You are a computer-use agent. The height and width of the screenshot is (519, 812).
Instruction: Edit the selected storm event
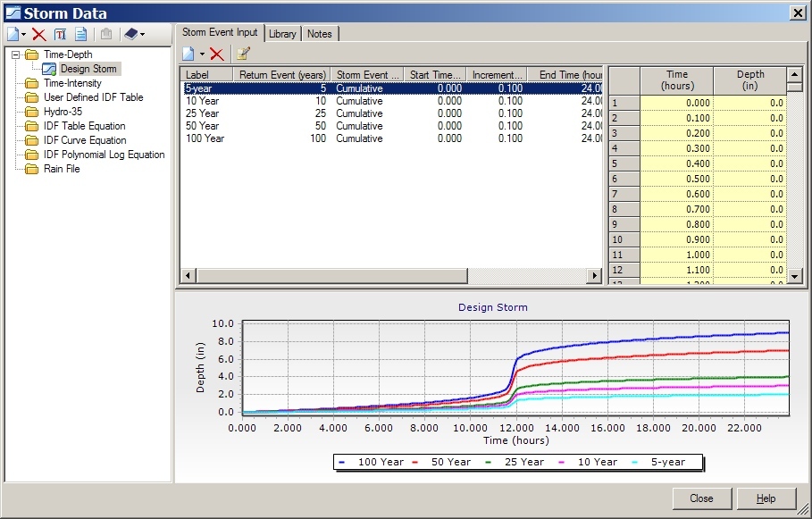pyautogui.click(x=241, y=54)
